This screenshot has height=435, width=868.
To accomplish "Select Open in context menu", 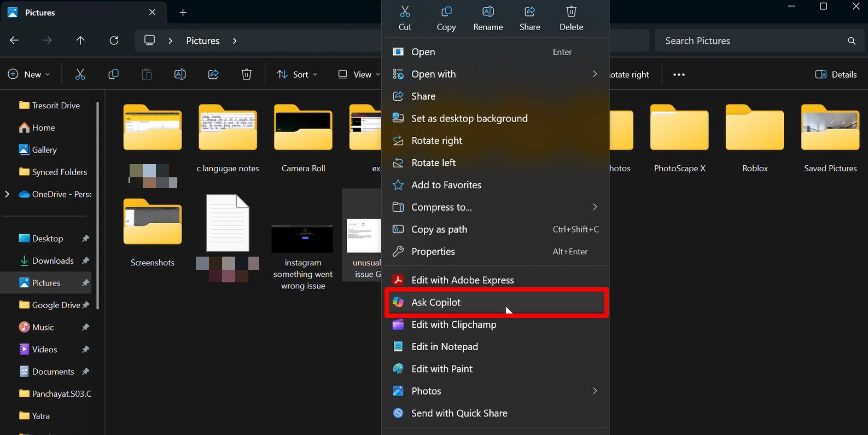I will click(x=496, y=52).
